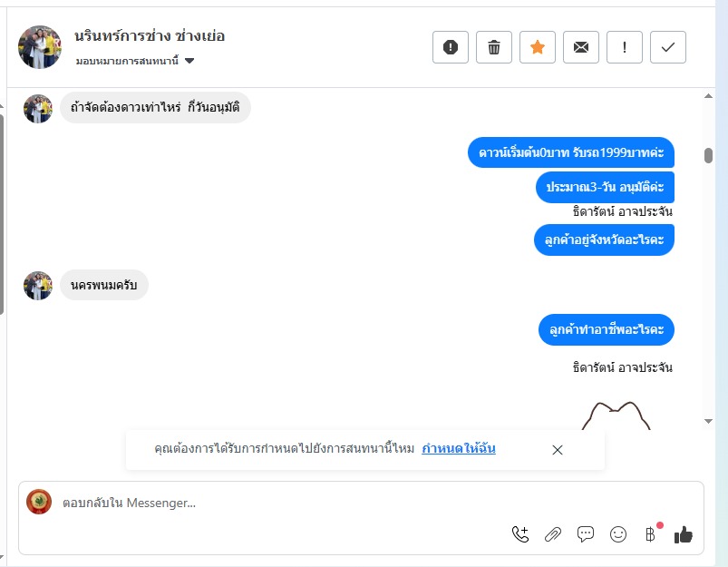This screenshot has width=728, height=567.
Task: Toggle the orange star follow-up marker
Action: click(538, 47)
